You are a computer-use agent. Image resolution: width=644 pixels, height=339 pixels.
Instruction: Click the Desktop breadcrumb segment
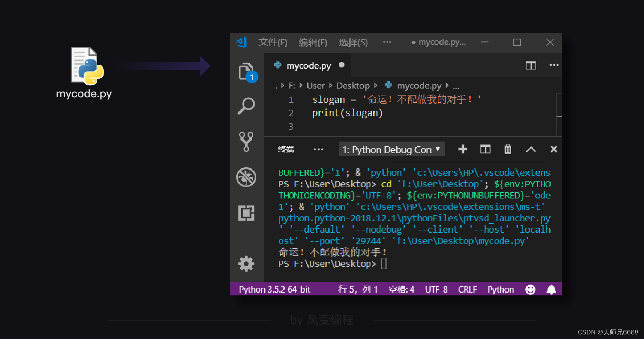tap(353, 86)
